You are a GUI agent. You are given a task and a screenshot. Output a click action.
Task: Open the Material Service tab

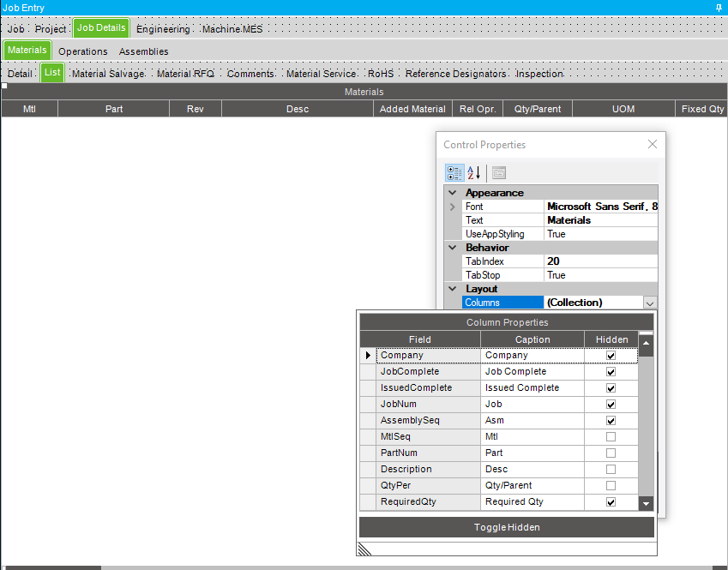[321, 74]
